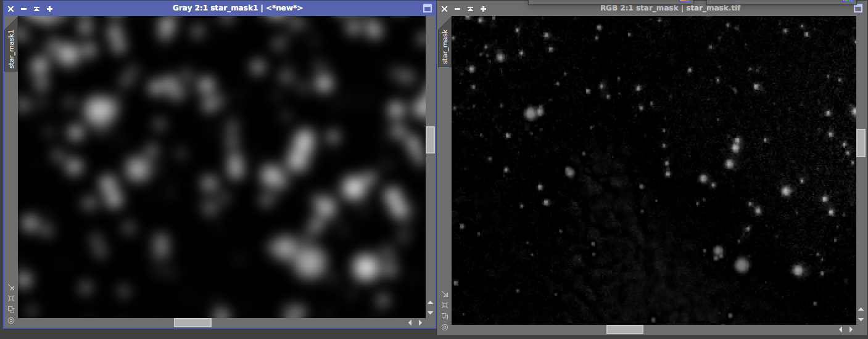Screen dimensions: 868x339
Task: Click the diagonal arrow icon in star_mask1 window
Action: (11, 287)
